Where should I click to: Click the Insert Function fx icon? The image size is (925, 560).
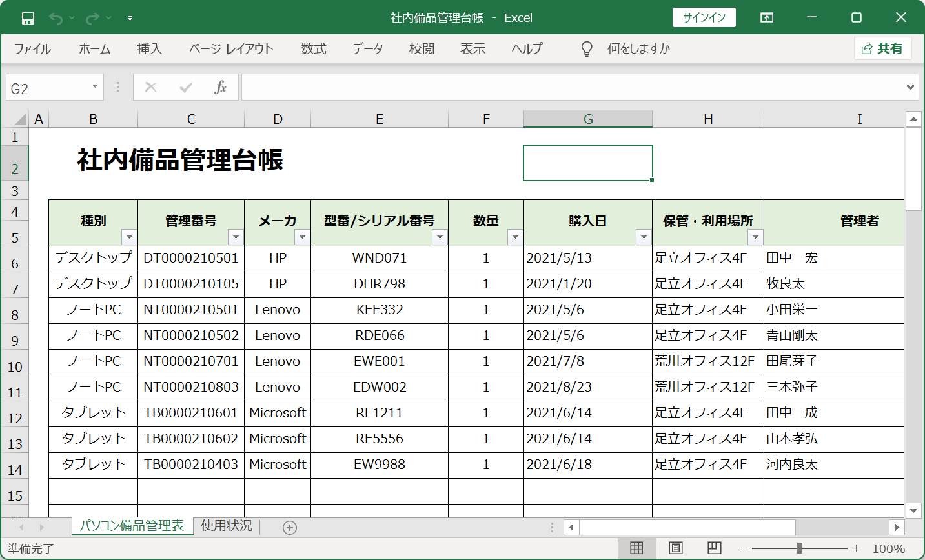(221, 87)
